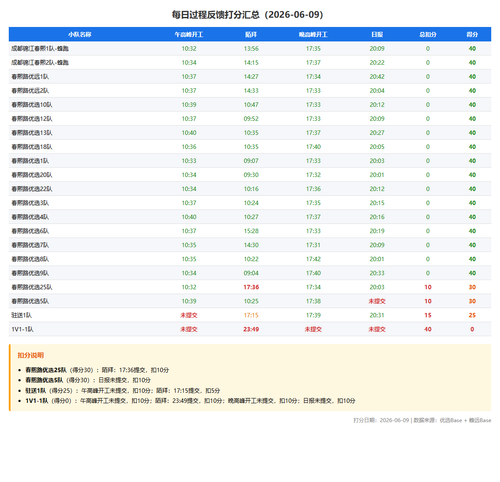Select the 春熙路优选25队 name in the table
The height and width of the screenshot is (482, 500).
pos(32,287)
